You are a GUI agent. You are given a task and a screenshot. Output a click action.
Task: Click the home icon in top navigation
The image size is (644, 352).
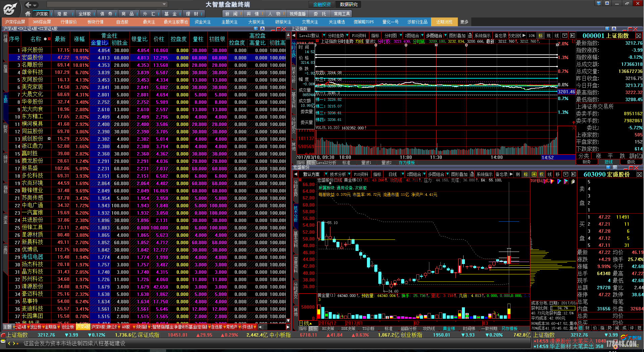point(28,14)
